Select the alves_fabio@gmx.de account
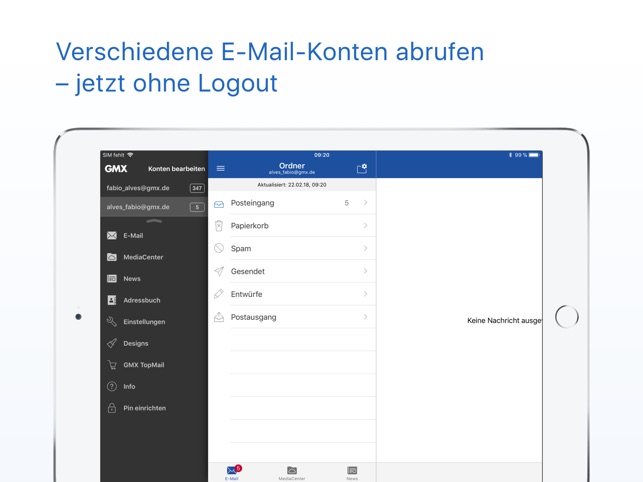The width and height of the screenshot is (643, 482). pos(154,207)
